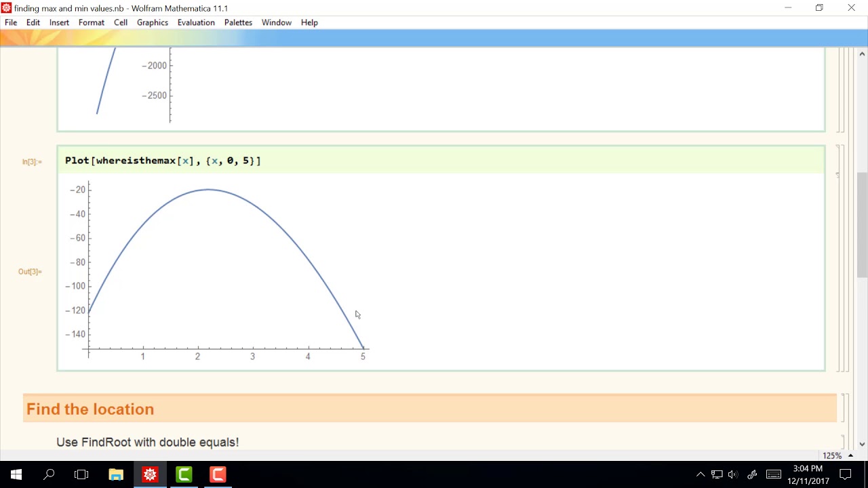
Task: Open the Action Center notifications icon
Action: pyautogui.click(x=846, y=474)
